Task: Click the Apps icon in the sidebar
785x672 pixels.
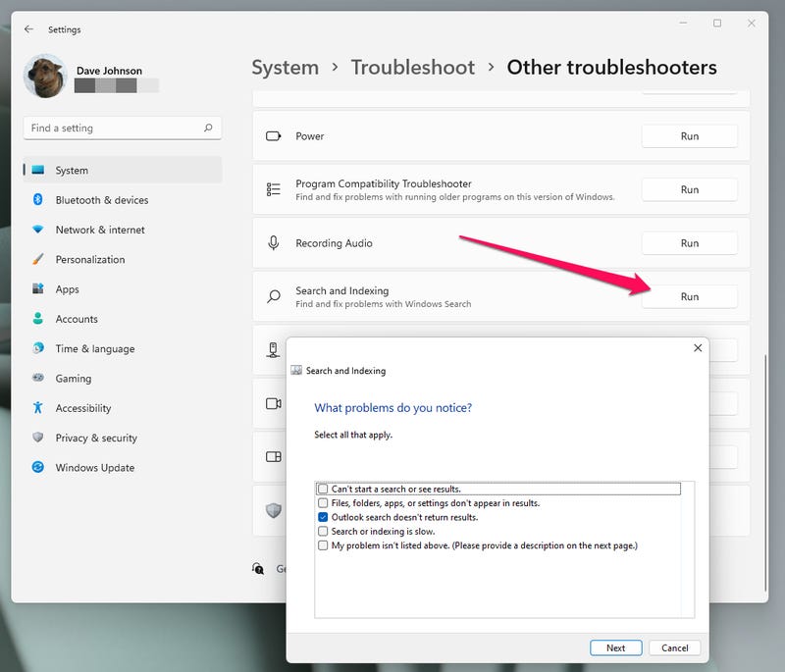Action: 37,288
